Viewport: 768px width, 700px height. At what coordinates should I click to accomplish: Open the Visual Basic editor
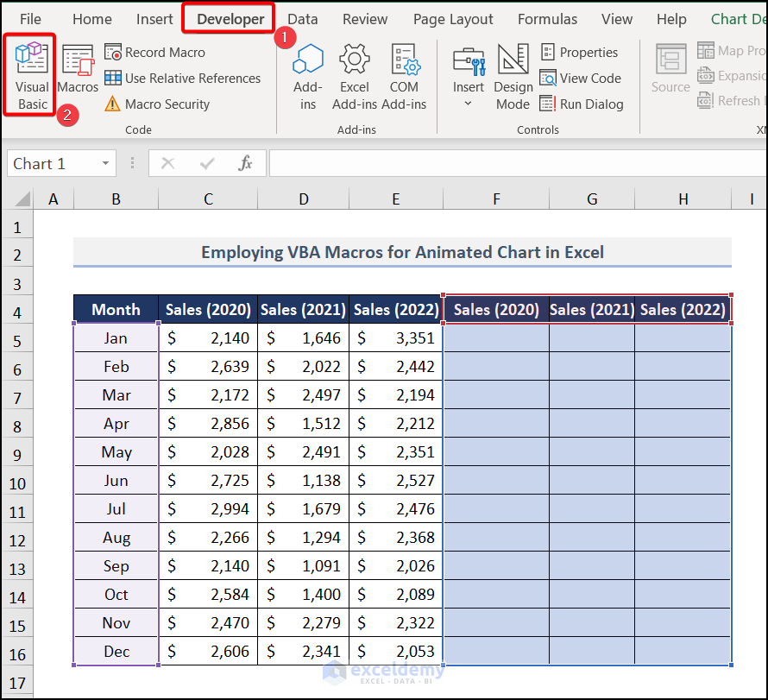[32, 75]
